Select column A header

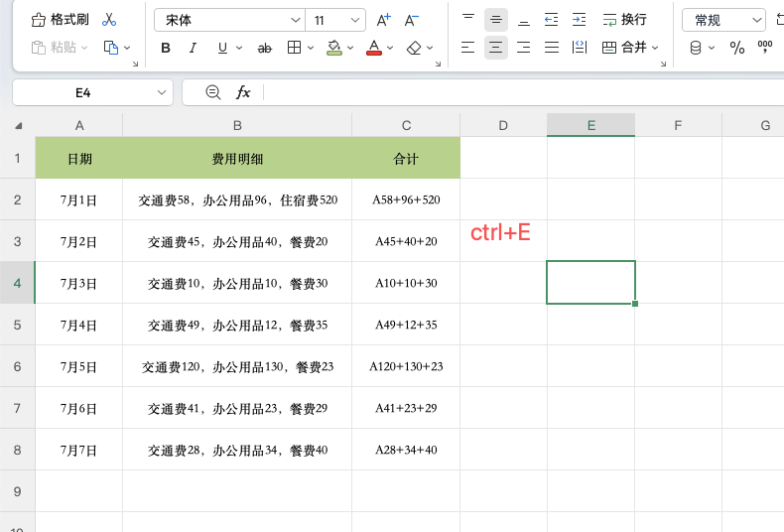(79, 125)
